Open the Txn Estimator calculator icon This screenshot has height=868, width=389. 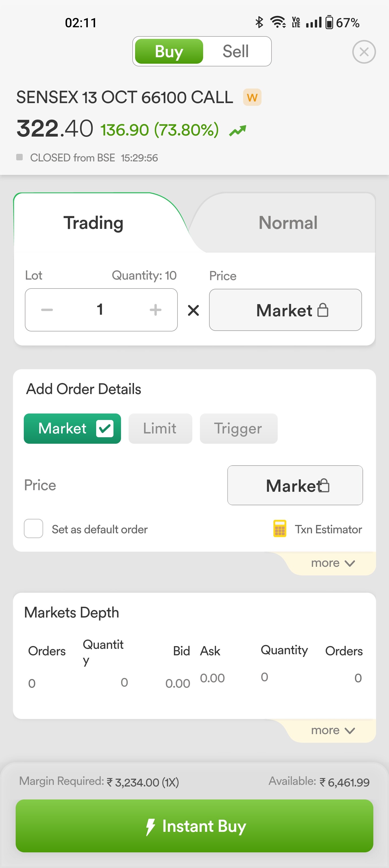pyautogui.click(x=280, y=528)
